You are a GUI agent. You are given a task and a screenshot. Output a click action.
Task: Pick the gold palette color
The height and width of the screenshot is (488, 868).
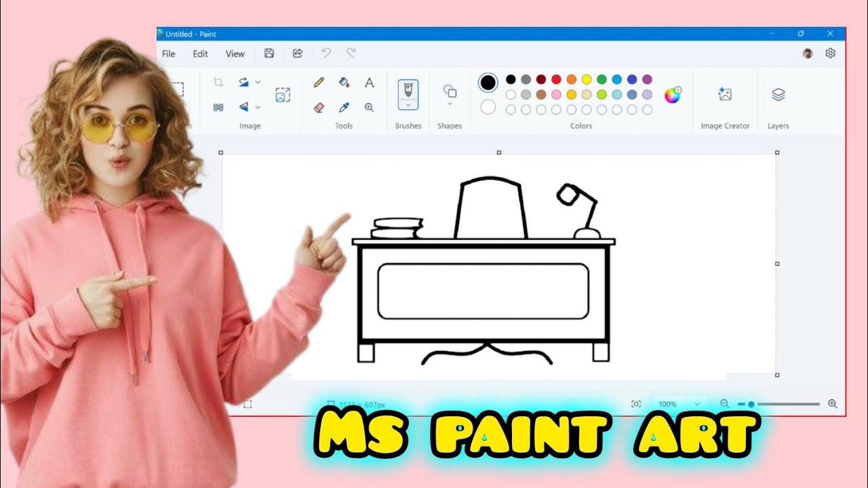tap(571, 94)
